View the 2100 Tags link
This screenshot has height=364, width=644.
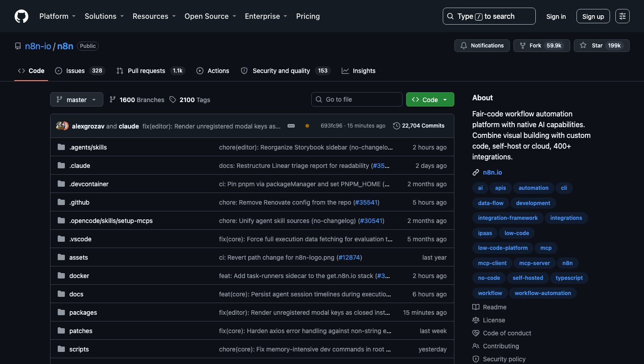pyautogui.click(x=190, y=100)
